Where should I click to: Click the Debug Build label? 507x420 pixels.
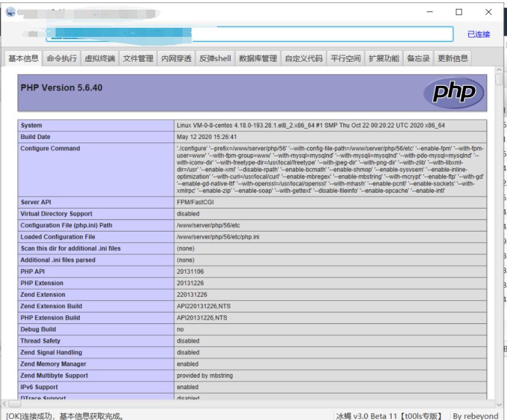[x=38, y=329]
